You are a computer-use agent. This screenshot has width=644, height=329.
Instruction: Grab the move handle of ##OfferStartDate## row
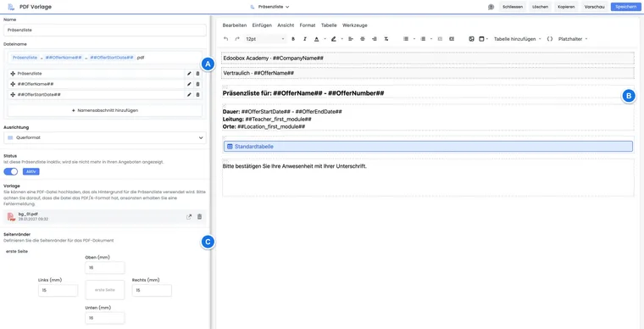pyautogui.click(x=13, y=95)
